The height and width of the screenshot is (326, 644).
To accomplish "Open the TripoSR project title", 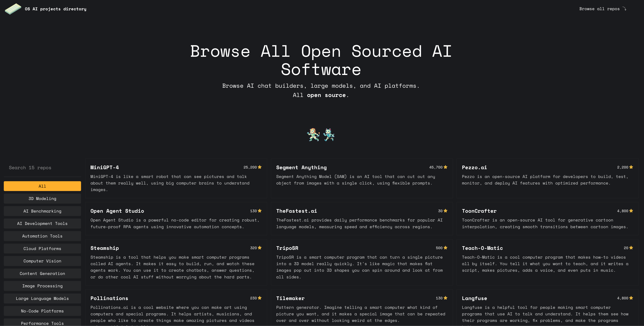I will 287,248.
